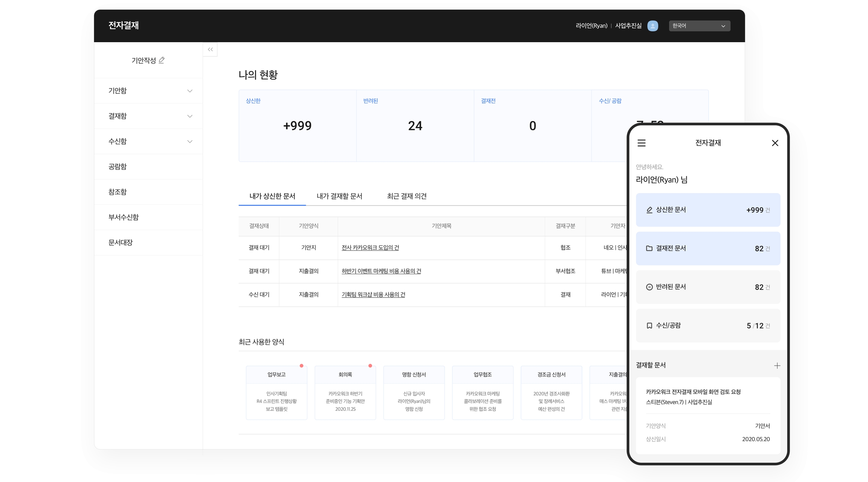The image size is (868, 482).
Task: Collapse sidebar with double-chevron icon
Action: coord(210,49)
